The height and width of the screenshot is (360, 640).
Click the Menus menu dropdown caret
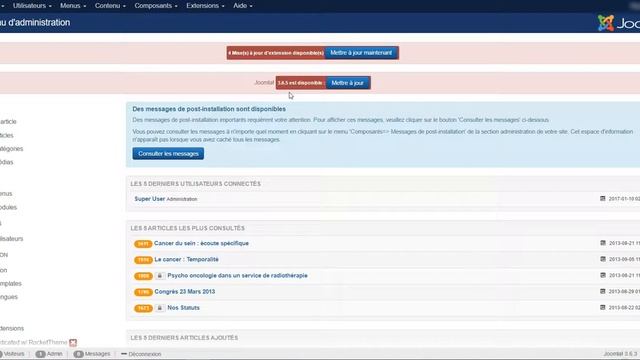pyautogui.click(x=84, y=6)
